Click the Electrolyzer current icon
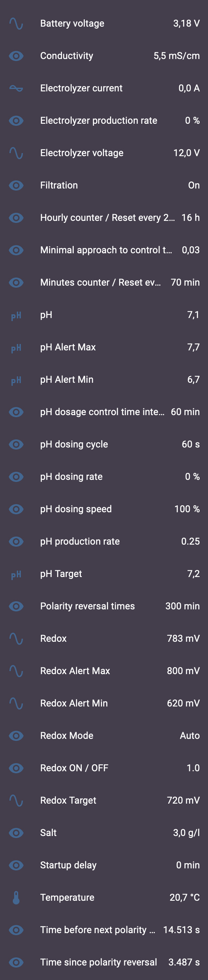 click(x=16, y=88)
